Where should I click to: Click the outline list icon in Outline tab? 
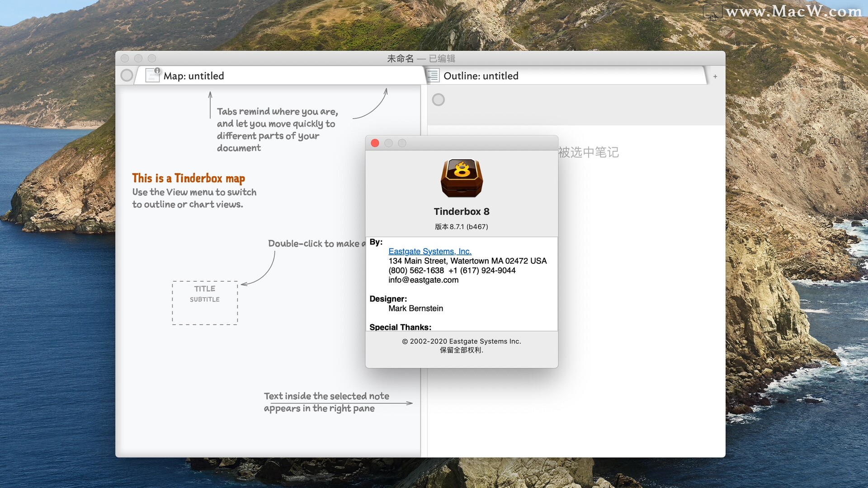pos(433,75)
